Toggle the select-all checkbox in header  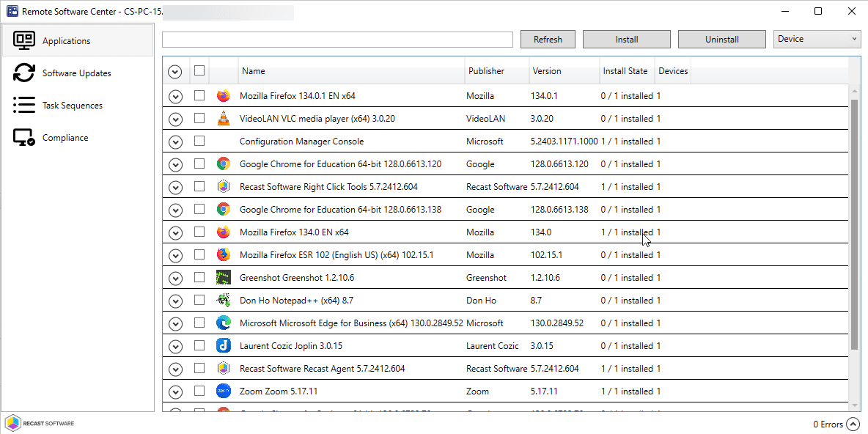pyautogui.click(x=199, y=70)
